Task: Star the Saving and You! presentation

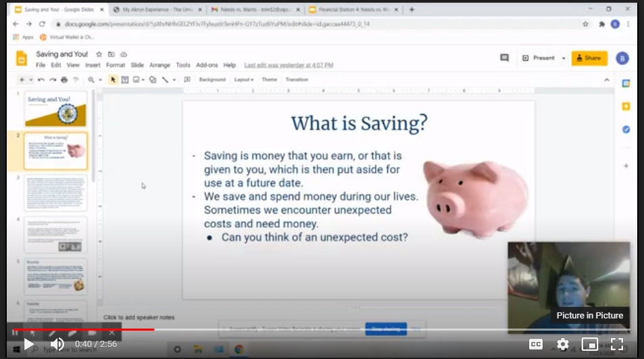Action: pos(99,54)
